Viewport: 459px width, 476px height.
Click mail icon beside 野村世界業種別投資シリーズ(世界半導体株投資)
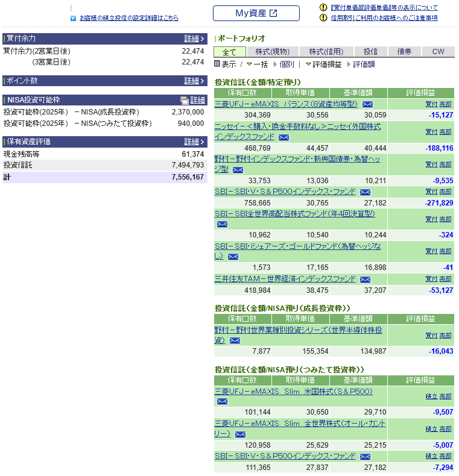235,340
